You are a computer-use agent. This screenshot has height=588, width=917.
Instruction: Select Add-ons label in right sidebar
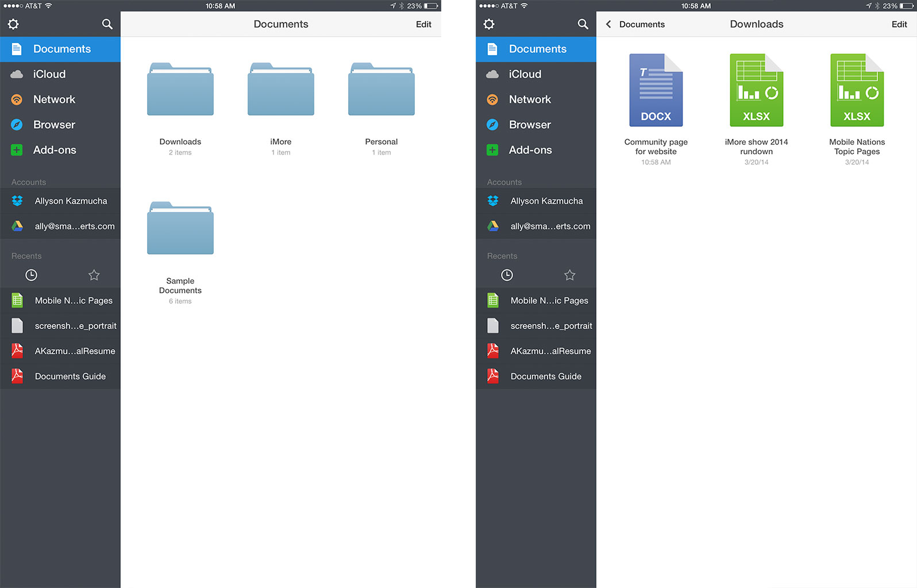530,150
